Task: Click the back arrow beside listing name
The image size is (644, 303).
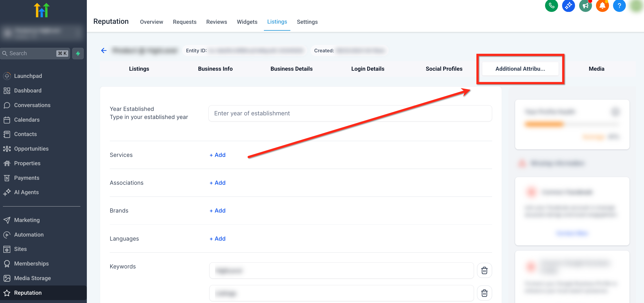Action: click(x=104, y=51)
